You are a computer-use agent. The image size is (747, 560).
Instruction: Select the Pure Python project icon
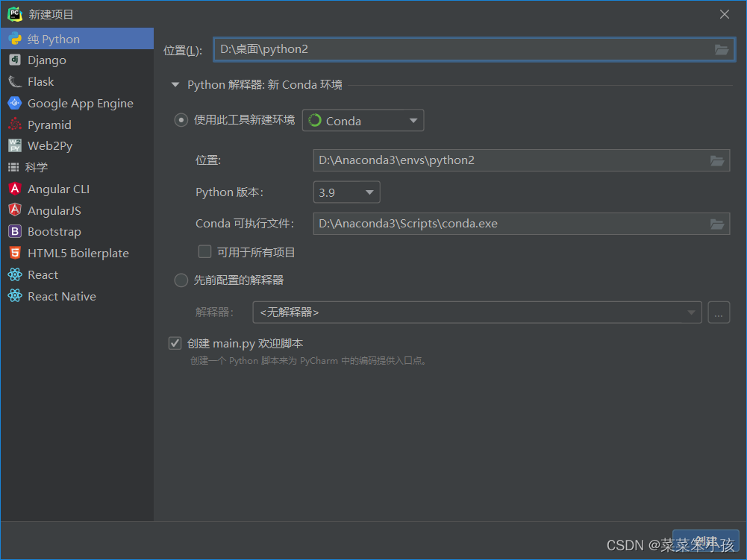tap(15, 39)
